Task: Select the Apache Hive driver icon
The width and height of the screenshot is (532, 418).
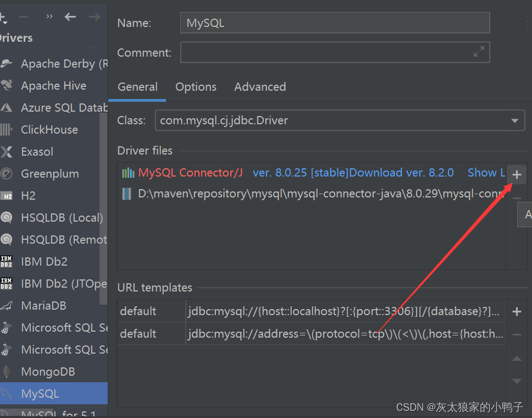Action: pyautogui.click(x=6, y=86)
